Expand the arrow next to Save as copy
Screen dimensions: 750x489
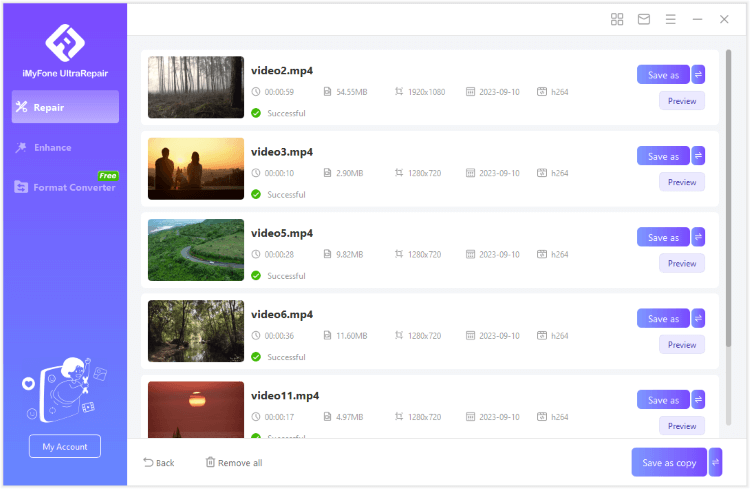click(715, 462)
